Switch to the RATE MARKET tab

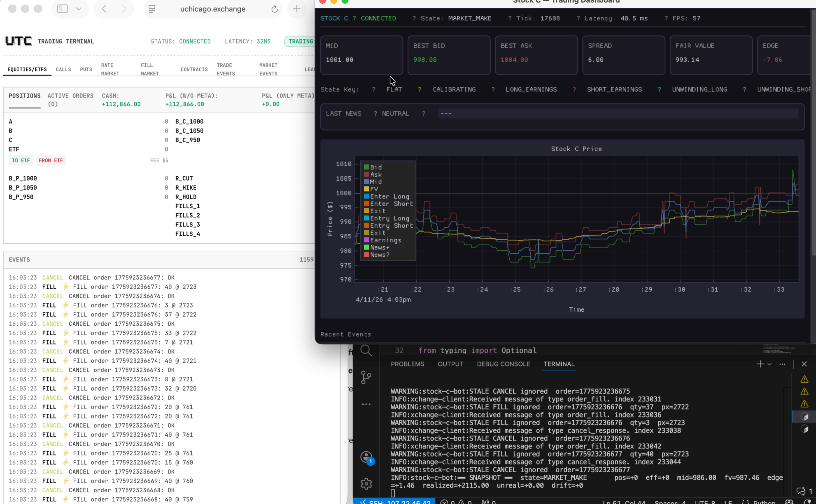[110, 69]
